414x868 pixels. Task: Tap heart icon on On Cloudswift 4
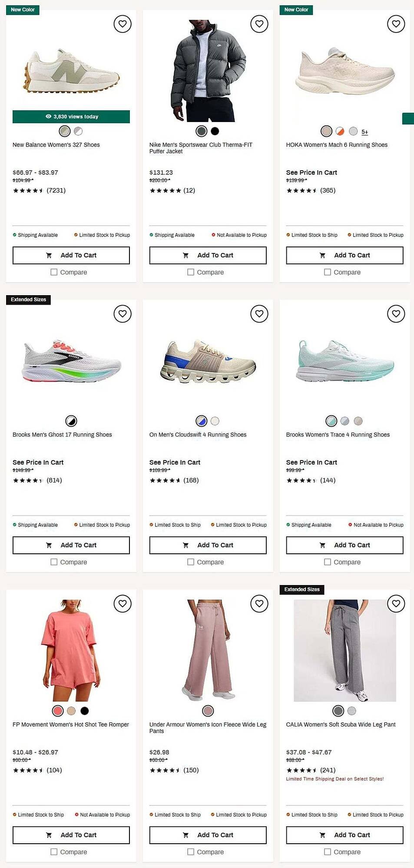pos(259,314)
